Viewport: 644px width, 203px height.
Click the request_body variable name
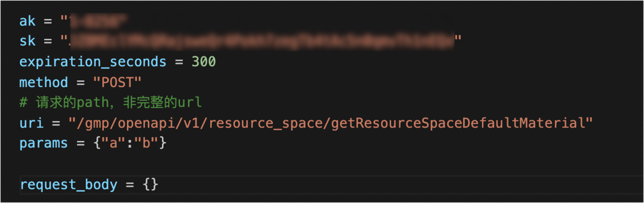pyautogui.click(x=68, y=184)
